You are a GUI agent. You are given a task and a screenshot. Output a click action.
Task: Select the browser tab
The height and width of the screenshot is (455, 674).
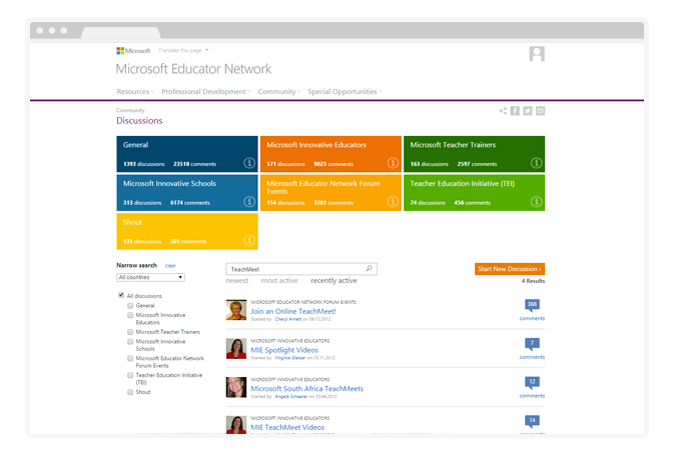click(x=121, y=32)
